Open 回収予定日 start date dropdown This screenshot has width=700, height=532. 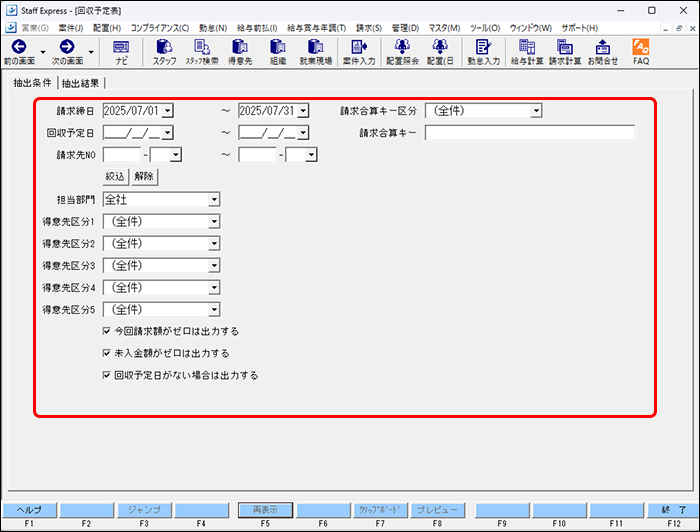(167, 133)
